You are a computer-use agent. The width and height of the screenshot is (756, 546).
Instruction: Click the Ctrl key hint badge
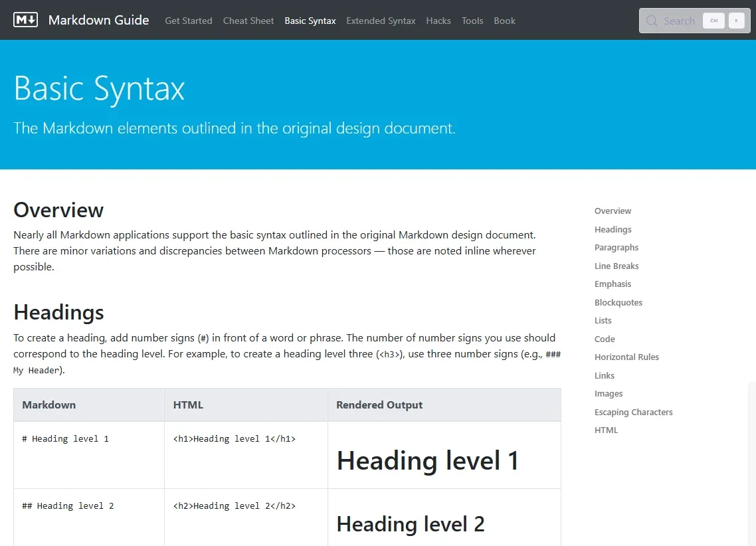click(x=713, y=21)
